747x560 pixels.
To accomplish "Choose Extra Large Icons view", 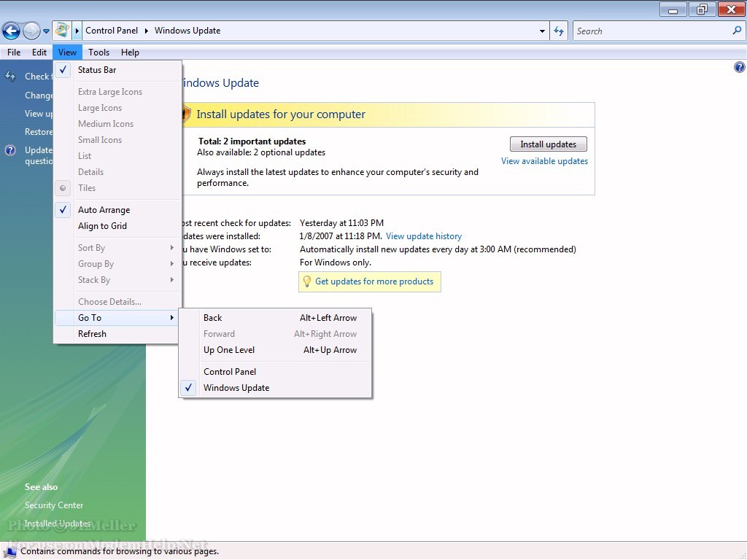I will tap(117, 92).
